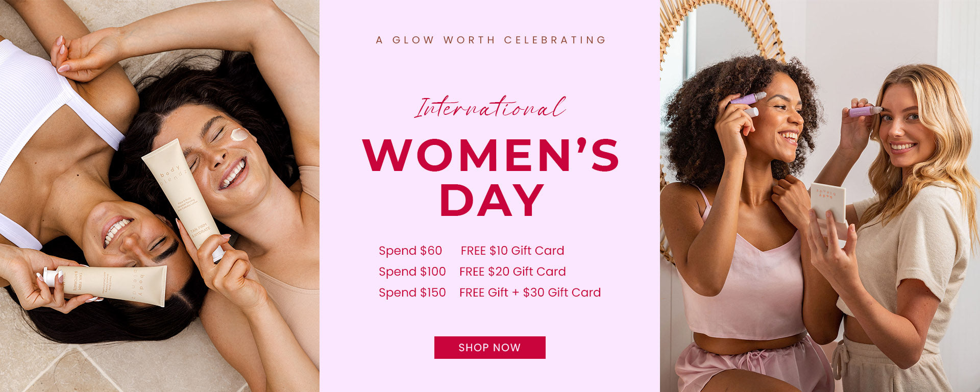This screenshot has width=980, height=392.
Task: Click the purple roller held by curly-haired woman
Action: click(x=747, y=99)
